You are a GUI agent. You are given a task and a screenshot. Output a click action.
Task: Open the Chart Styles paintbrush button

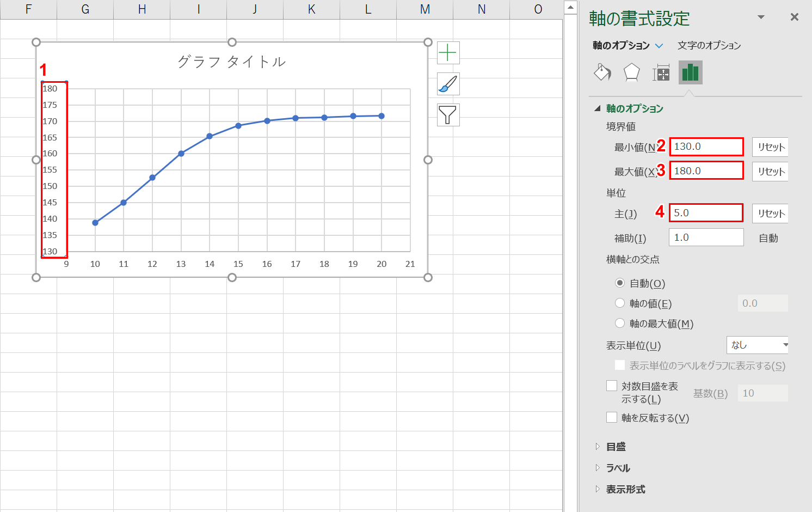point(448,84)
